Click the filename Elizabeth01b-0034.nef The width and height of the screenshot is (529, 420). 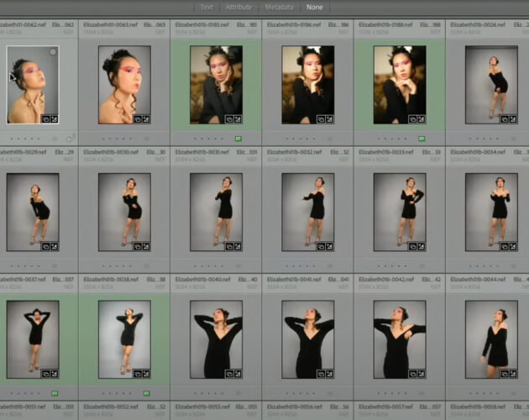click(478, 152)
